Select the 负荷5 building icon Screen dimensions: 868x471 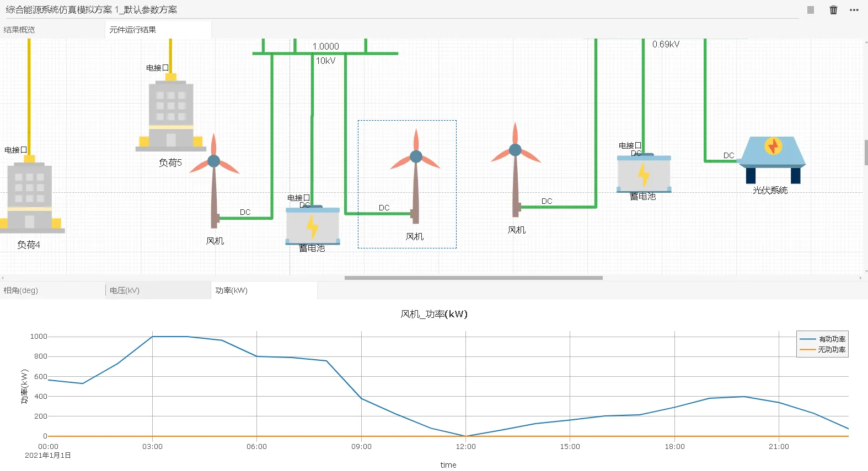click(171, 115)
